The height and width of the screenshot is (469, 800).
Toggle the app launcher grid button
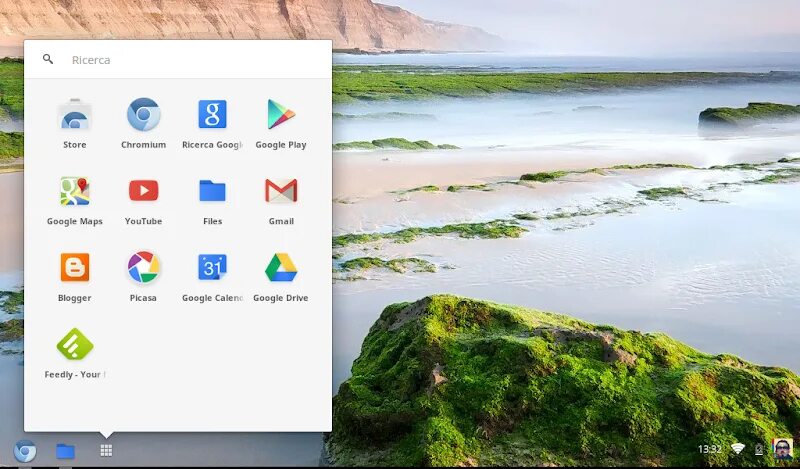coord(106,451)
